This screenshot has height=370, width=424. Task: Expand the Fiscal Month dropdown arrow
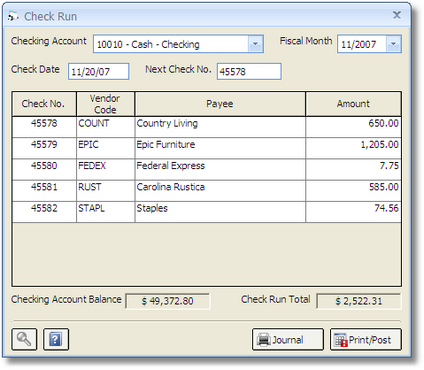(393, 44)
